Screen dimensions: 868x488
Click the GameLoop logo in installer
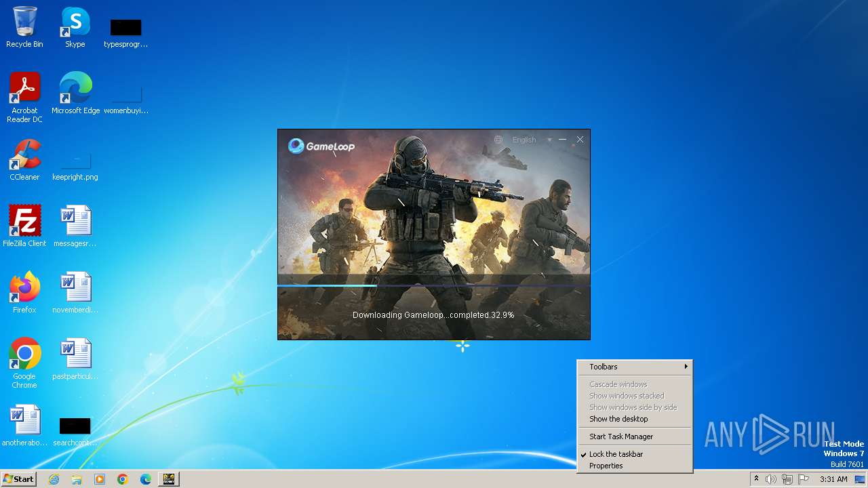[x=321, y=146]
